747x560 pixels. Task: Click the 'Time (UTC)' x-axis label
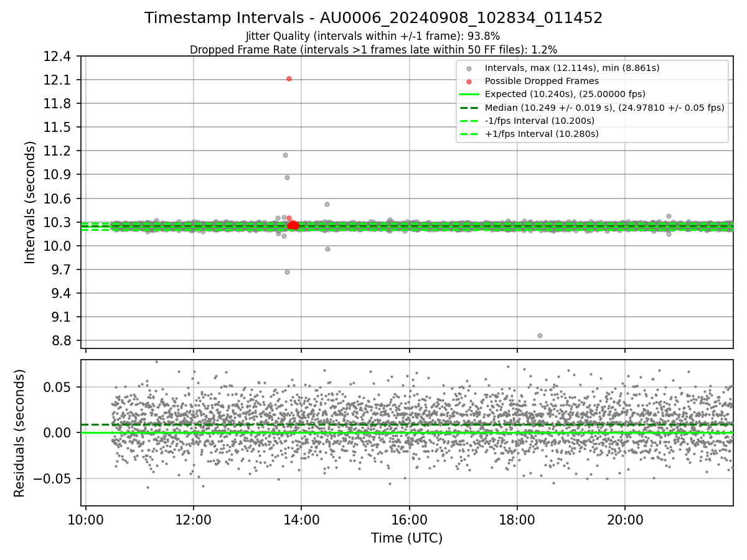pos(406,538)
